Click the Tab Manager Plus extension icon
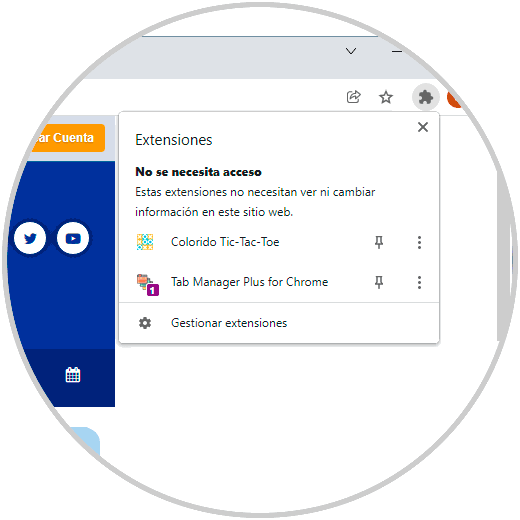520x520 pixels. coord(148,285)
